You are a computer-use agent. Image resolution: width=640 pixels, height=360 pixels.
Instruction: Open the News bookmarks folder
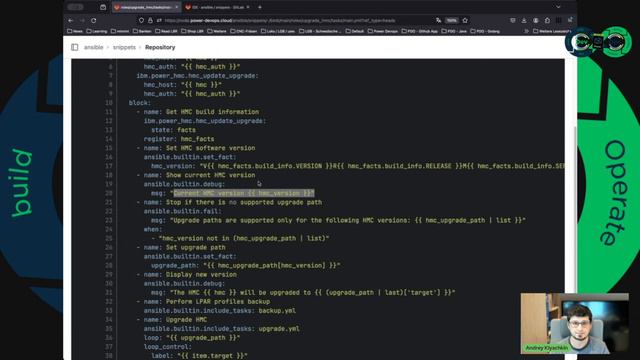[x=75, y=31]
